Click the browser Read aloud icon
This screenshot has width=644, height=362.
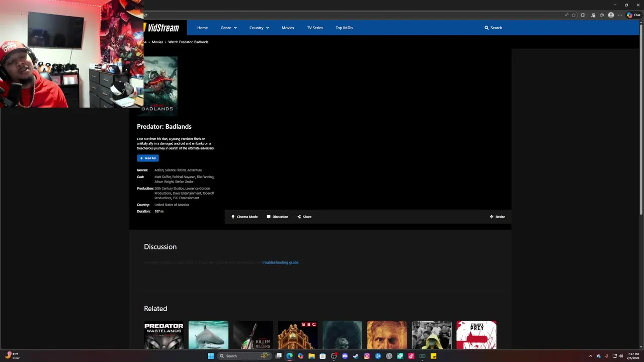[x=567, y=15]
